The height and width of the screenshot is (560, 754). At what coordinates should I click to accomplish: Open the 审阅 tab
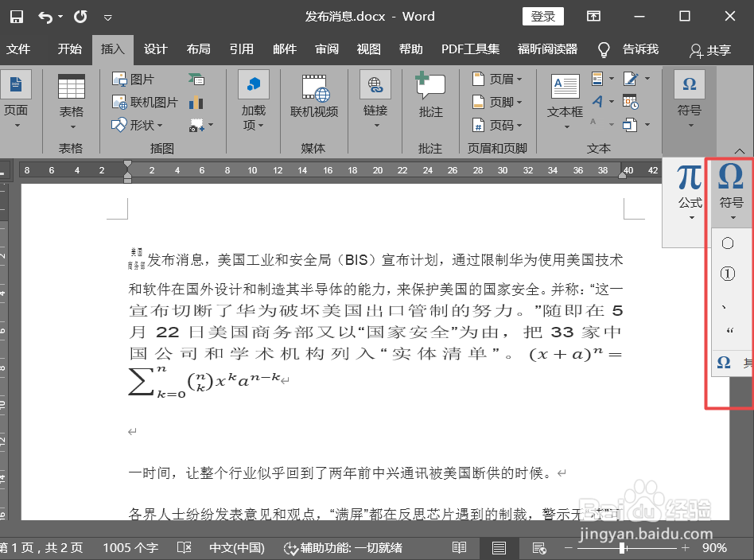point(327,49)
